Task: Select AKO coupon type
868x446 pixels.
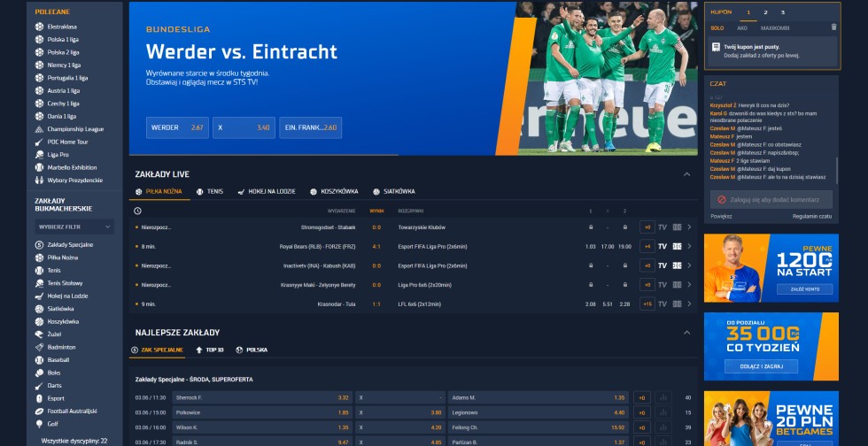Action: point(742,27)
